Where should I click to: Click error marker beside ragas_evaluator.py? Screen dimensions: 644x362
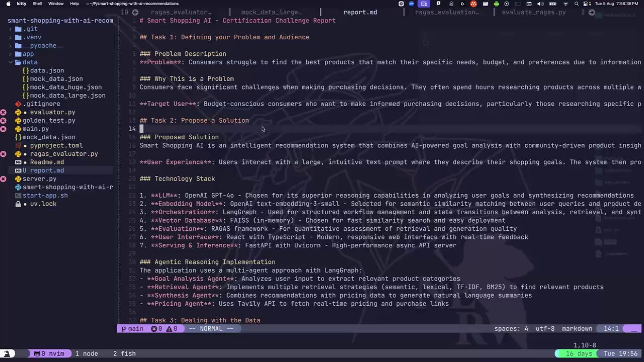(x=3, y=154)
